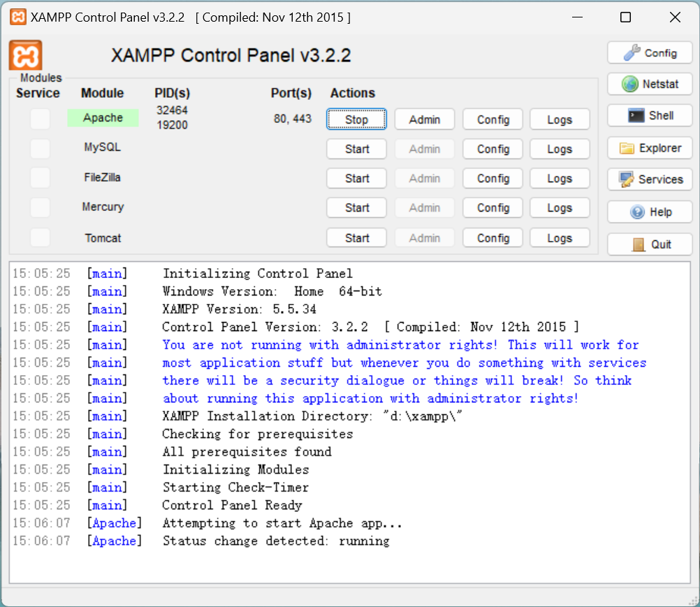Toggle Apache service install checkbox
The image size is (700, 607).
click(x=41, y=119)
